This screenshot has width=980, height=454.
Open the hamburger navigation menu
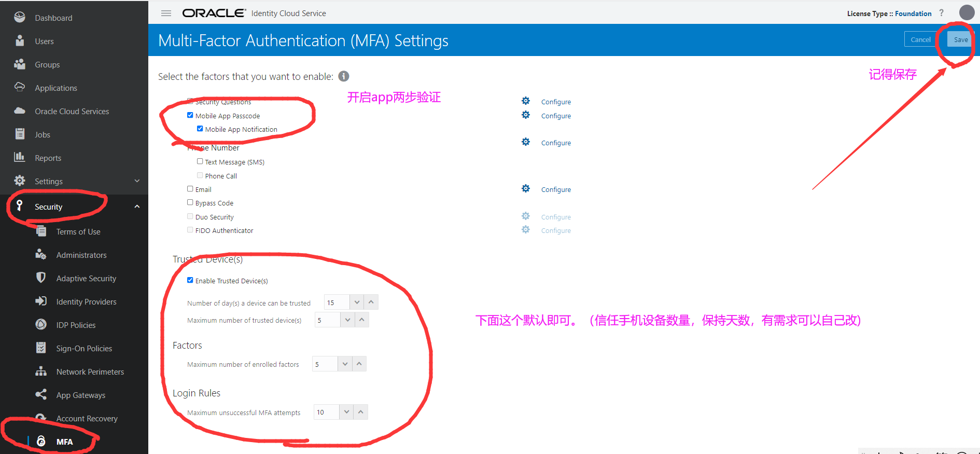coord(166,13)
